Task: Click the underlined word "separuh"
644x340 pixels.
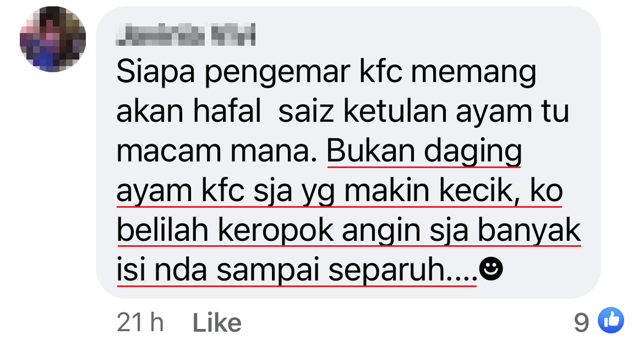Action: tap(388, 271)
